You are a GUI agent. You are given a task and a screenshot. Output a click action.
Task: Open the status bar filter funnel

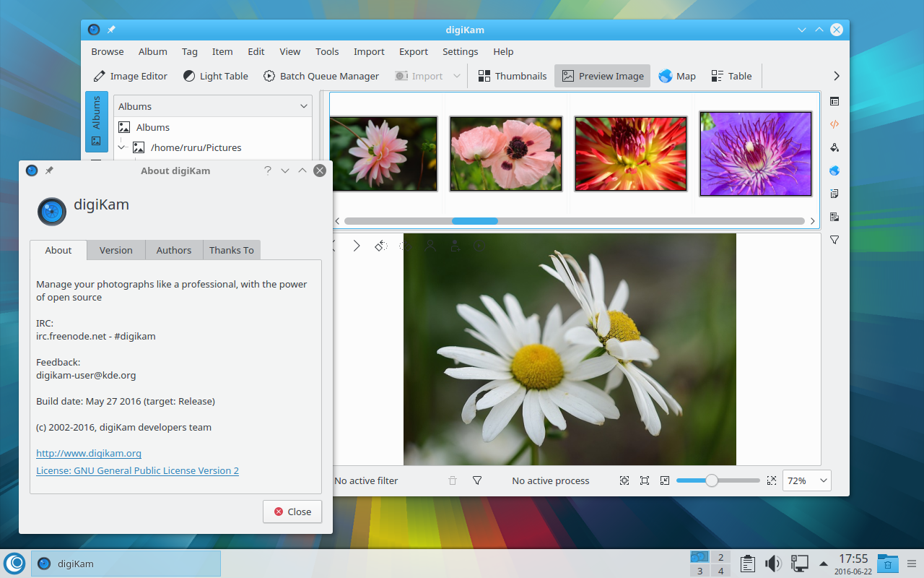click(477, 480)
